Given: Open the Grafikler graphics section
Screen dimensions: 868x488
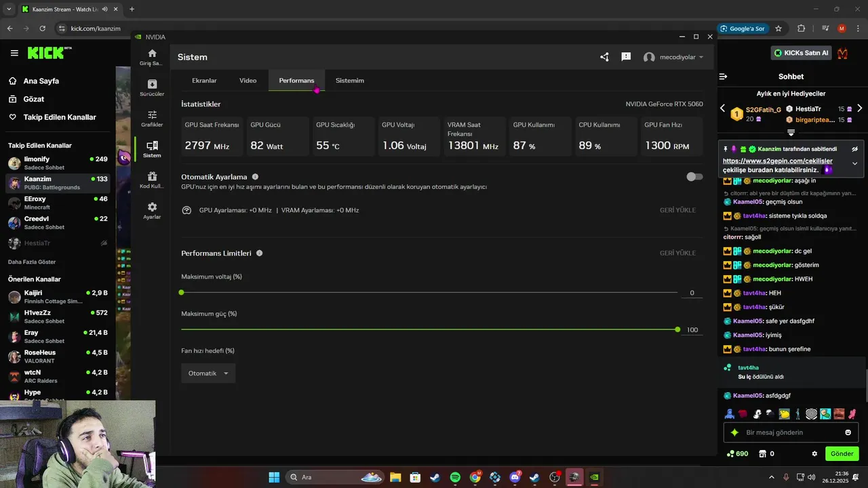Looking at the screenshot, I should coord(152,119).
